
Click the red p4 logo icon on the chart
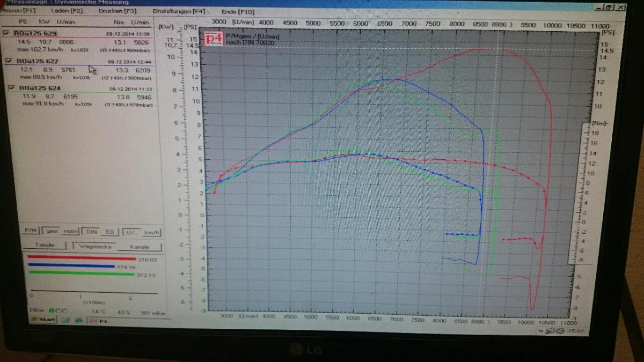(x=214, y=40)
